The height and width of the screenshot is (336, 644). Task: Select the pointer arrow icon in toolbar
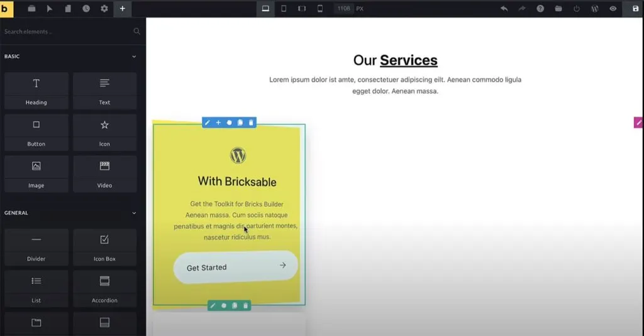(50, 9)
